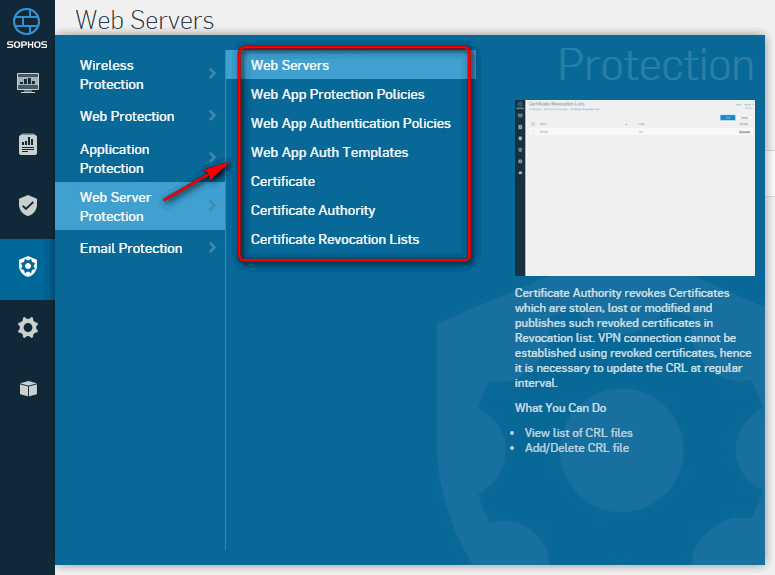The width and height of the screenshot is (775, 575).
Task: Open the monitor dashboard icon in sidebar
Action: [x=28, y=83]
